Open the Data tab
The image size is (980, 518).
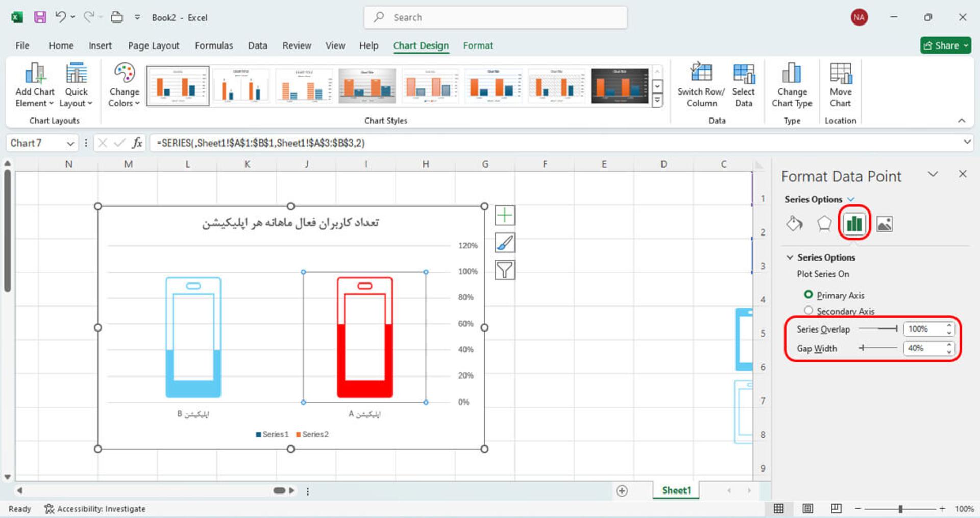258,45
